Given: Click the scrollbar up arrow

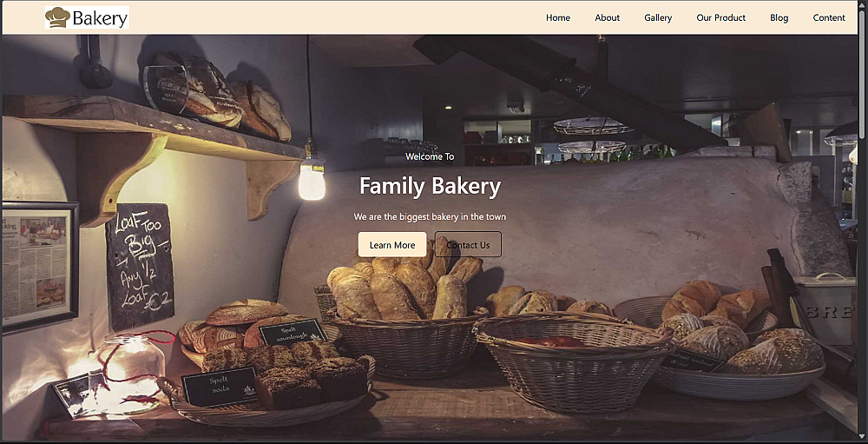Looking at the screenshot, I should pos(863,4).
